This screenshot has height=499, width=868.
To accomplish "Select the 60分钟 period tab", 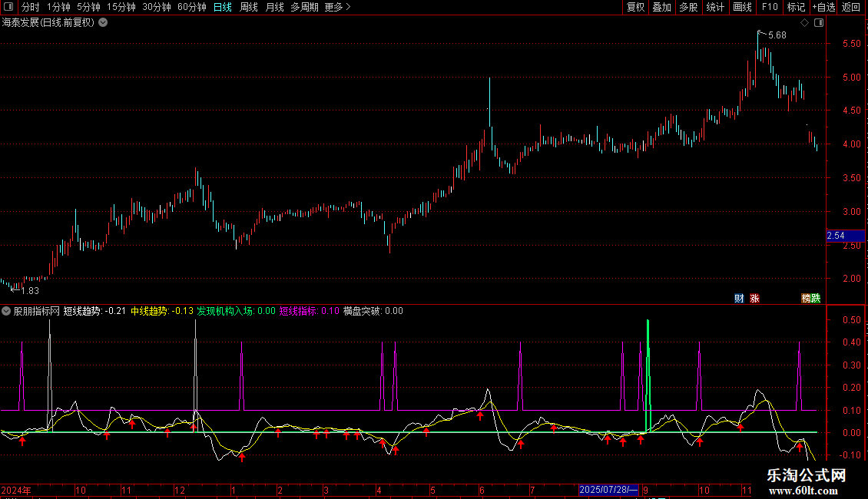I will coord(191,8).
